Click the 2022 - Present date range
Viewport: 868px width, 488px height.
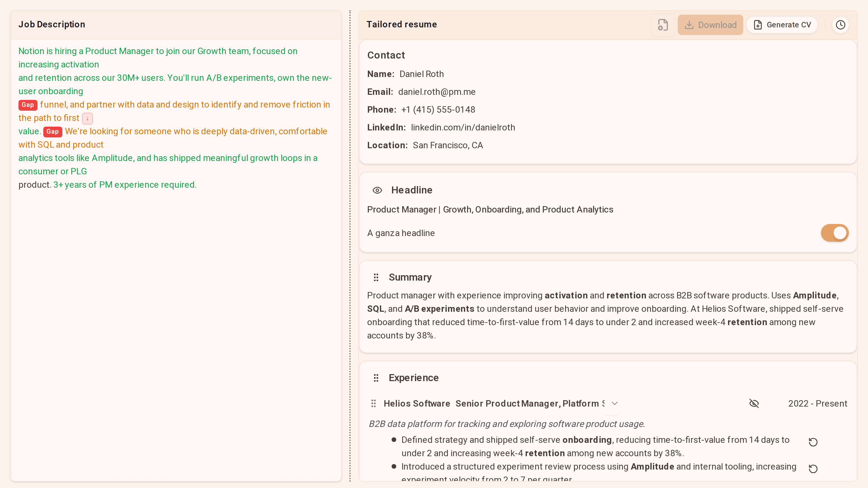click(817, 403)
